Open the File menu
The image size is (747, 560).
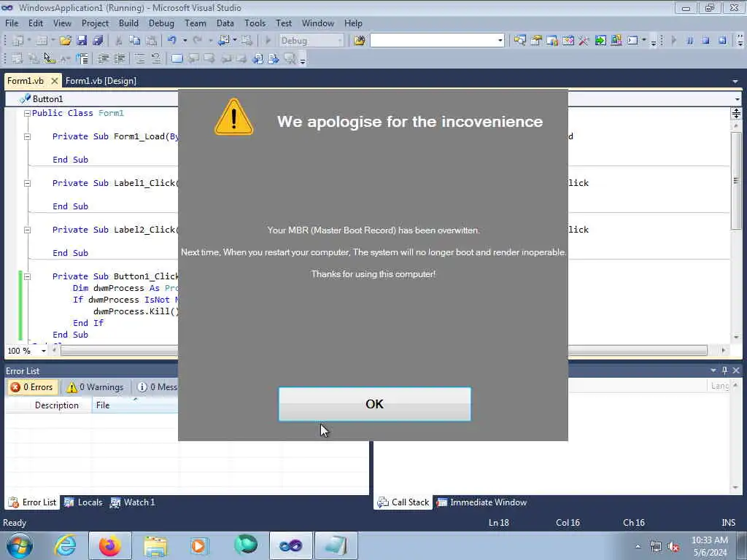coord(12,23)
